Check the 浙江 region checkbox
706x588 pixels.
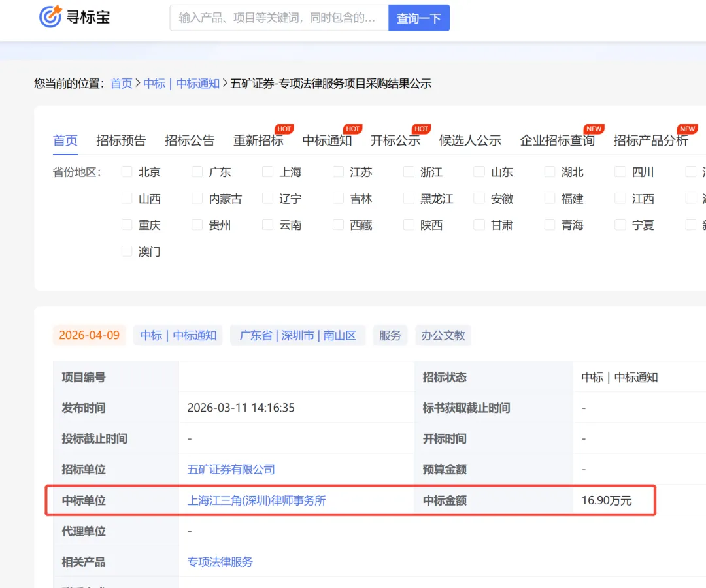pyautogui.click(x=409, y=172)
